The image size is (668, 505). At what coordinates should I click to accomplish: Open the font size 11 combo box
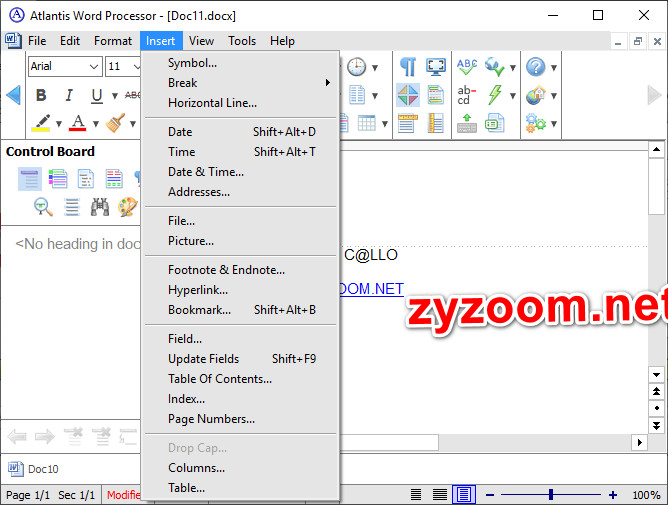(x=123, y=66)
